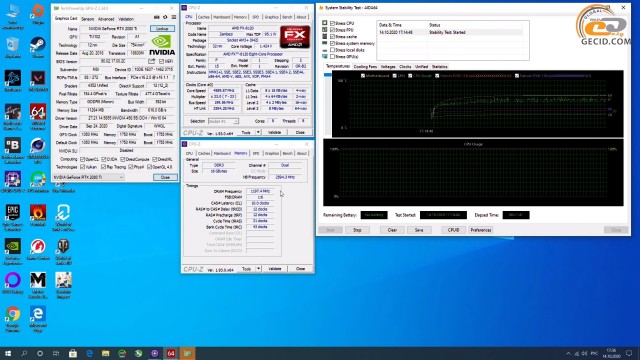This screenshot has width=640, height=360.
Task: Open Windows Start menu
Action: pyautogui.click(x=8, y=353)
